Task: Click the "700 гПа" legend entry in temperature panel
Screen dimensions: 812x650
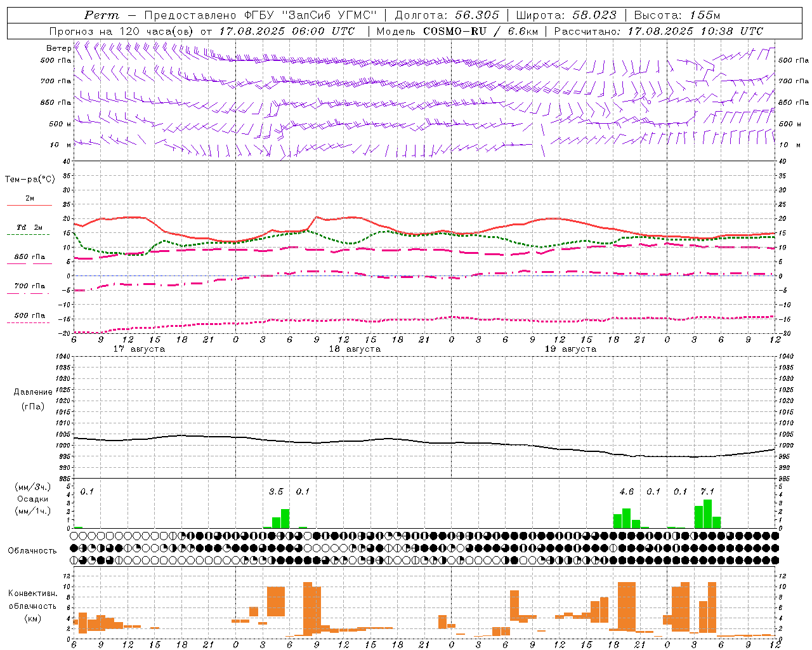Action: (x=29, y=286)
